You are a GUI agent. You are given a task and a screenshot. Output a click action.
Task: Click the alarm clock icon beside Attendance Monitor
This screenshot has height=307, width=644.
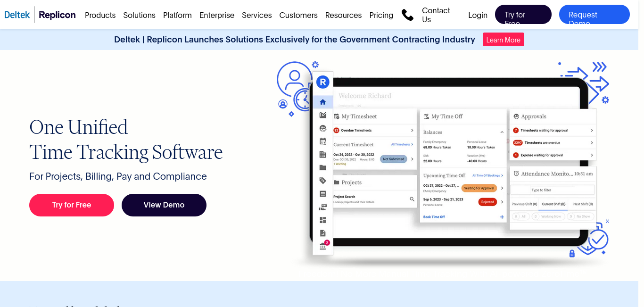516,174
